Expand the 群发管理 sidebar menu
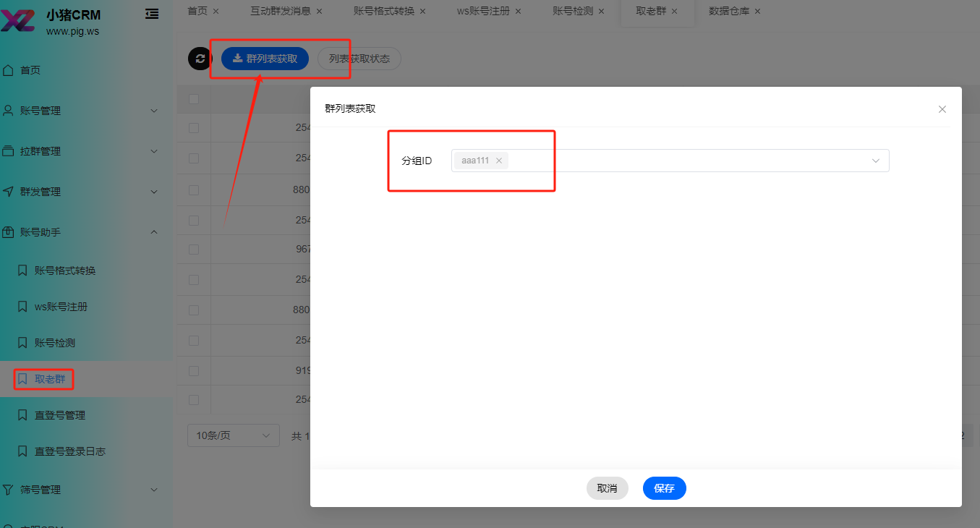Image resolution: width=980 pixels, height=528 pixels. (x=154, y=192)
